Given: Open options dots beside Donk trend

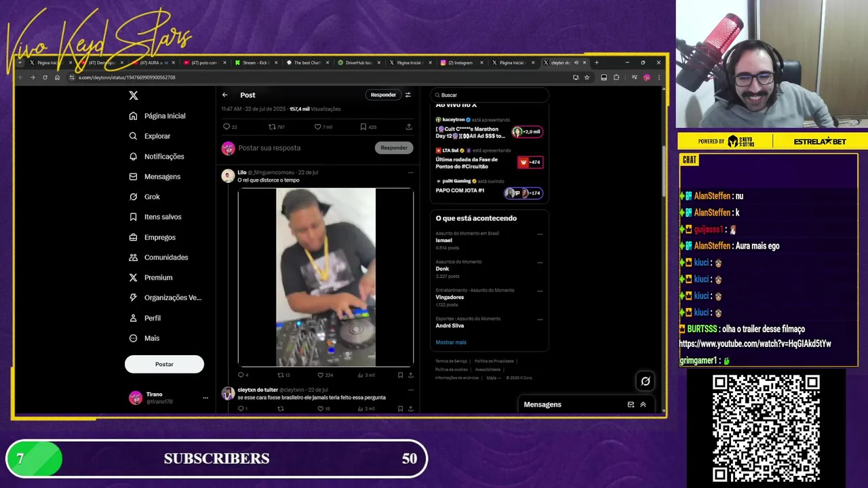Looking at the screenshot, I should (x=540, y=263).
